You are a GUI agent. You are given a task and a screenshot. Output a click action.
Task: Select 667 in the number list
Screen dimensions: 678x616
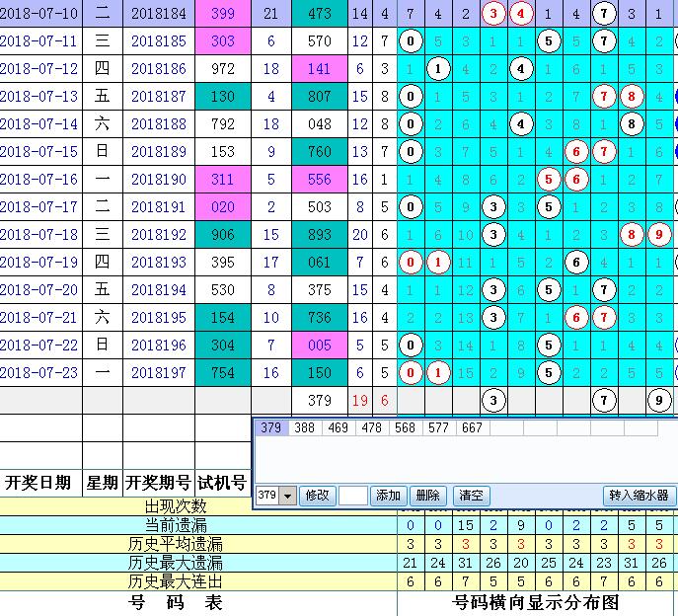(472, 427)
